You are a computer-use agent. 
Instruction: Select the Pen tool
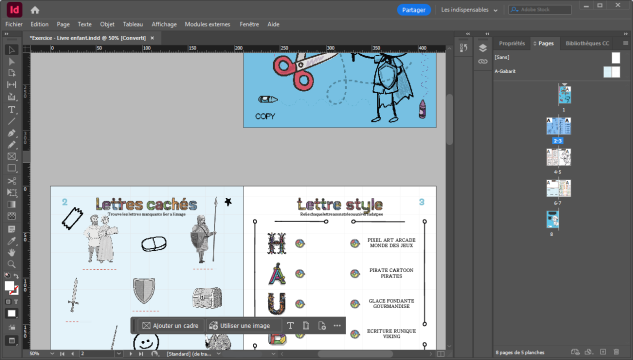(x=12, y=133)
